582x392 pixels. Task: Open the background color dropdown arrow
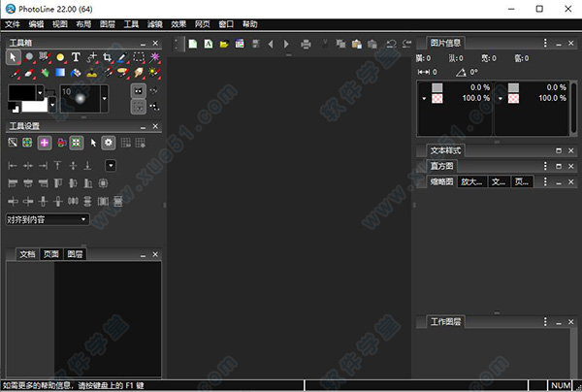pyautogui.click(x=52, y=105)
